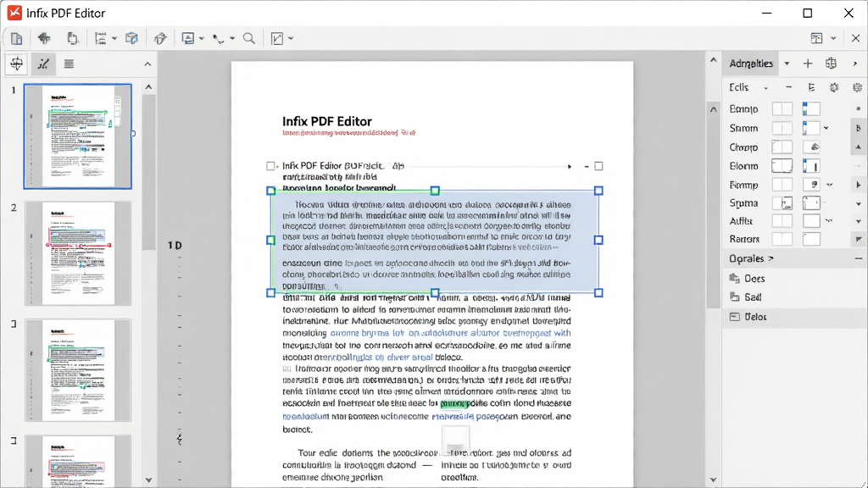Click the green highlighted word in the text
868x488 pixels.
click(454, 403)
